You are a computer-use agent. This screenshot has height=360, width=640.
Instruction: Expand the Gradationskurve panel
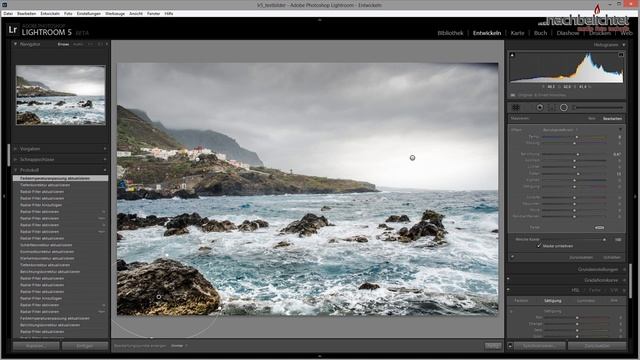pos(624,280)
